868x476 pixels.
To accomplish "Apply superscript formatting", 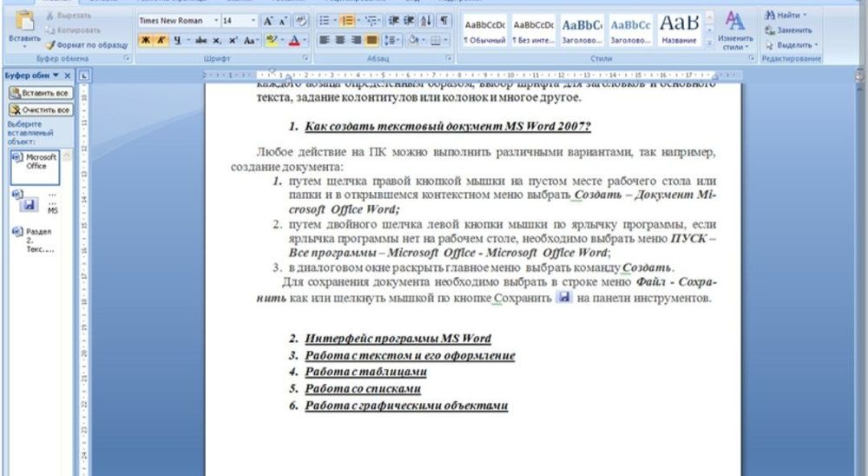I will (233, 41).
